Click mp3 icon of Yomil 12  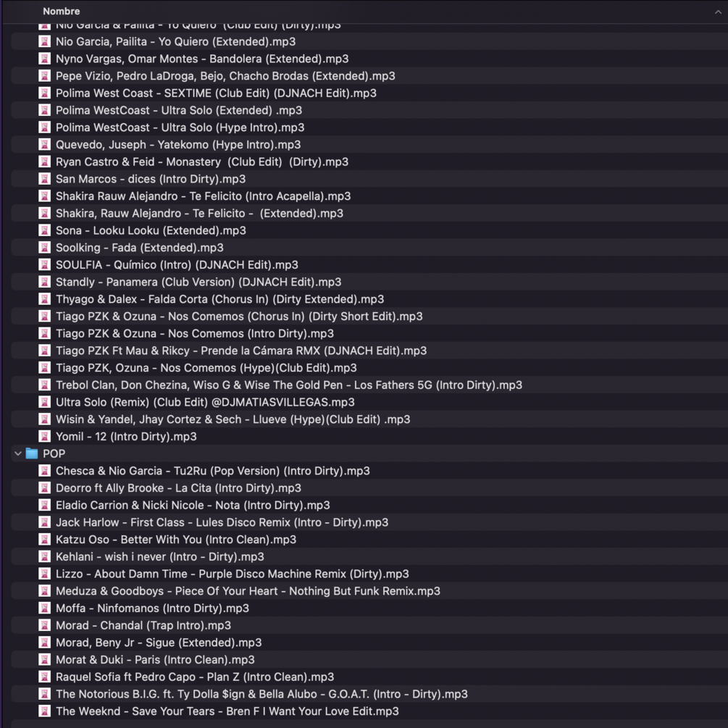45,437
